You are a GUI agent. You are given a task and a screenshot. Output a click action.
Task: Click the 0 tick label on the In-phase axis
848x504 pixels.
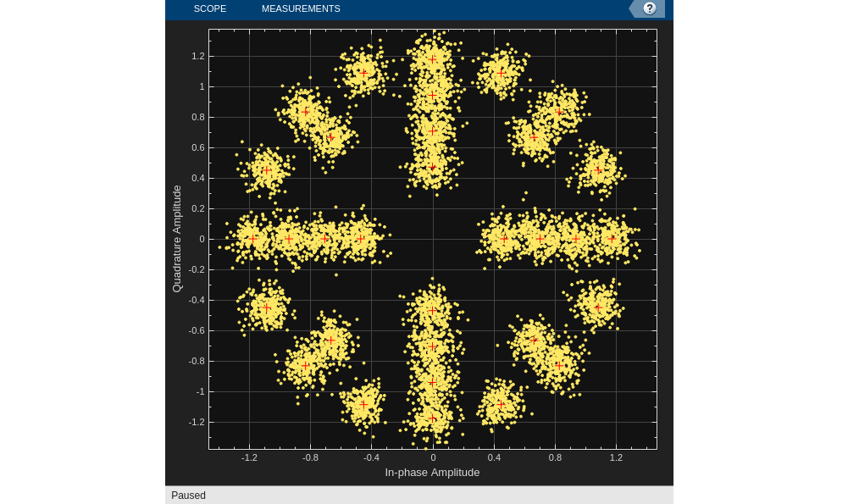pos(433,457)
